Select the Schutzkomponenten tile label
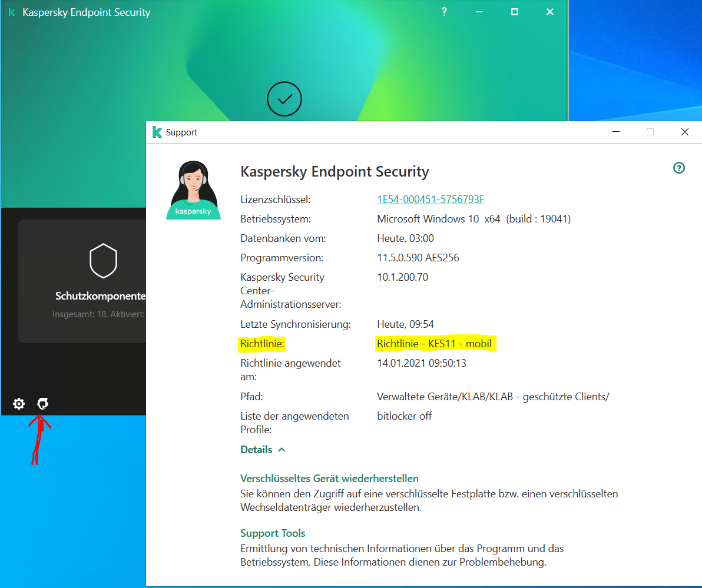702x588 pixels. click(100, 295)
